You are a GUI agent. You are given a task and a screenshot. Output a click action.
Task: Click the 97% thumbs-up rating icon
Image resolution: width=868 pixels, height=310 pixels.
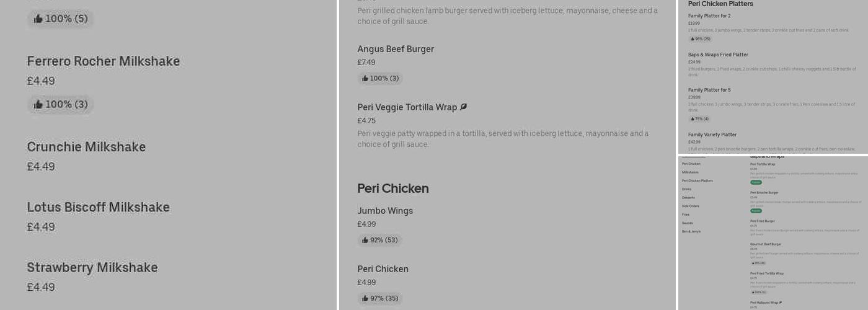[365, 298]
